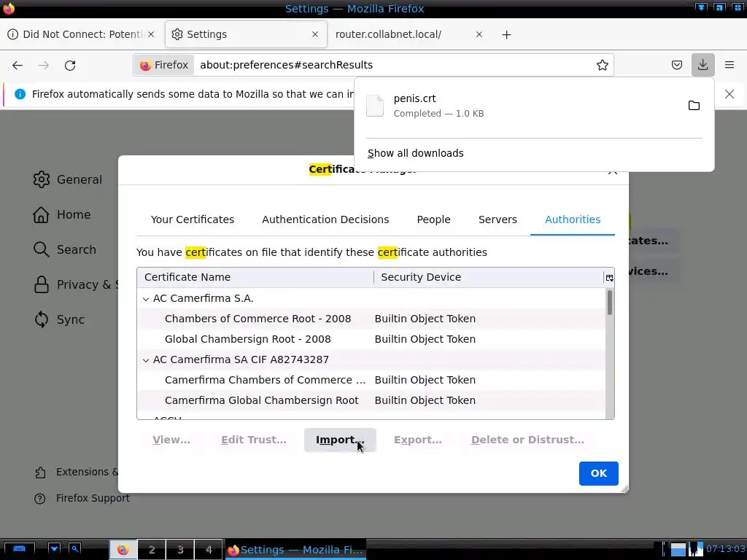Click the Edit Trust… button
747x560 pixels.
(x=254, y=440)
